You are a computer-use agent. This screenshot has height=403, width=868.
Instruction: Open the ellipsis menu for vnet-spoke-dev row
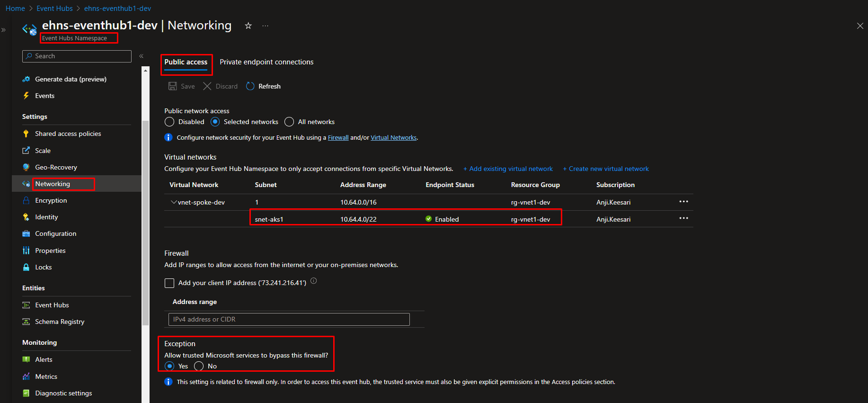pos(683,202)
